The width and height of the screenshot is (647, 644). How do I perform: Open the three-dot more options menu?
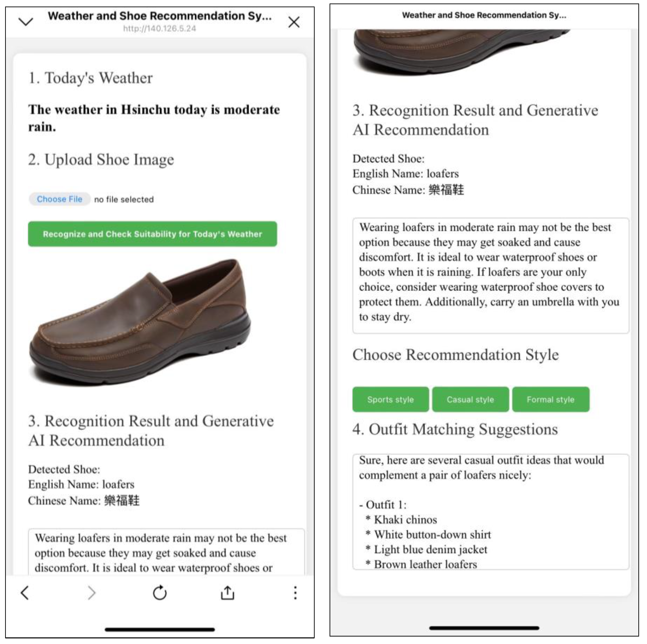click(x=295, y=593)
